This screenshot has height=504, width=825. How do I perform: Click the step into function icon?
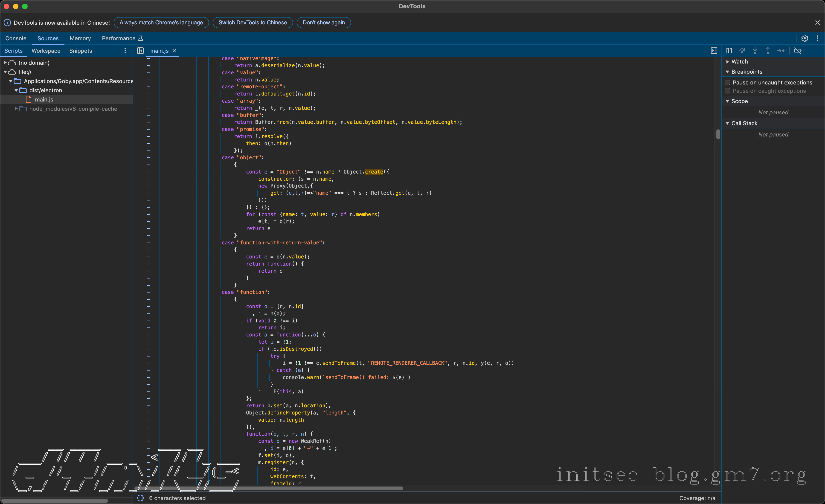click(x=755, y=51)
